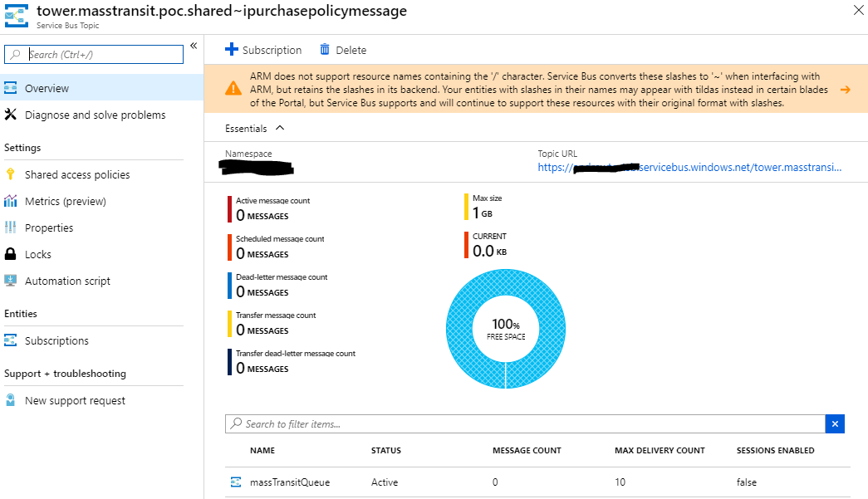Click the Automation script icon

pos(10,281)
